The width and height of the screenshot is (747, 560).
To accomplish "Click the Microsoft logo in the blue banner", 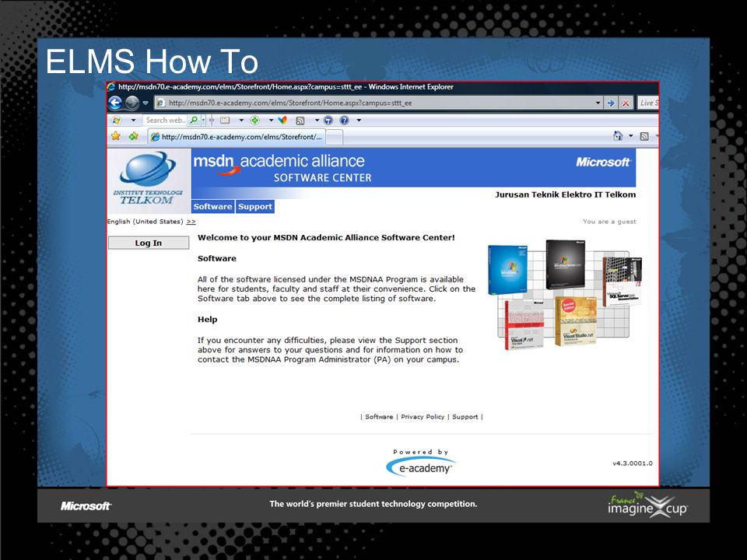I will [603, 163].
